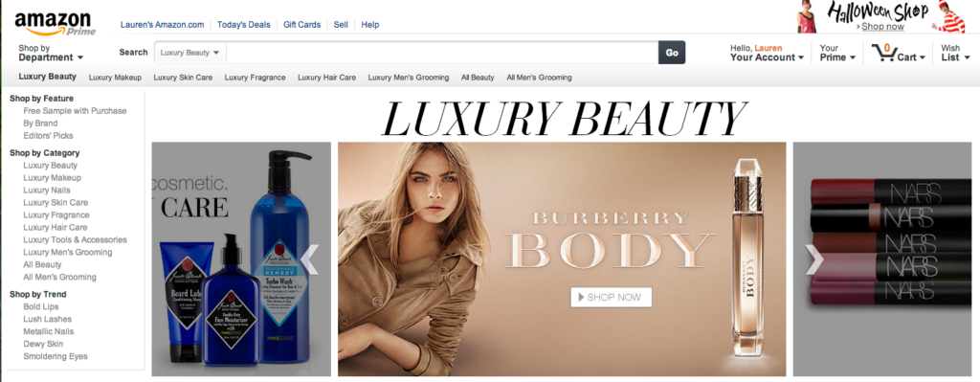Expand the Your Account dropdown
This screenshot has height=382, width=980.
click(767, 53)
